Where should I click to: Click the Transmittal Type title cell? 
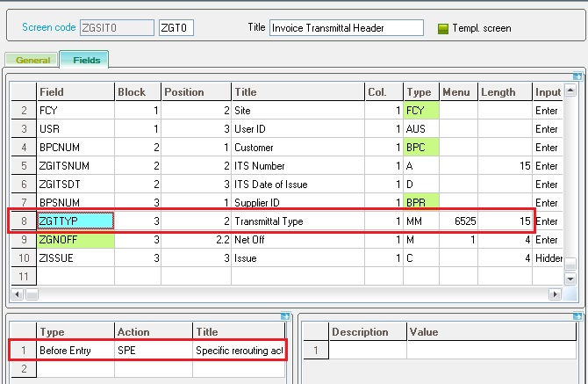tap(298, 221)
